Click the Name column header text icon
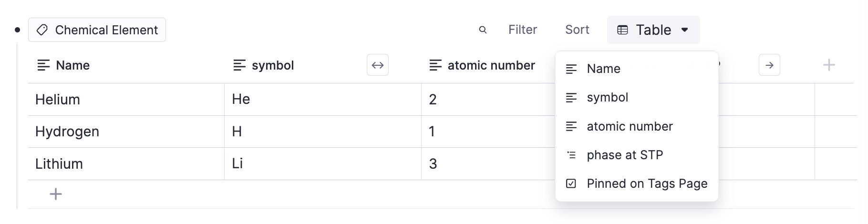868x224 pixels. 43,65
